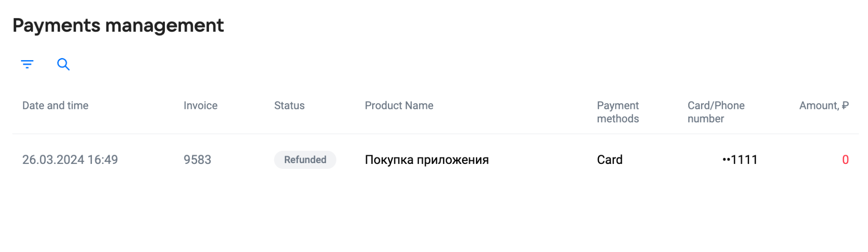
Task: Click the masked dots before 1111
Action: coord(726,160)
